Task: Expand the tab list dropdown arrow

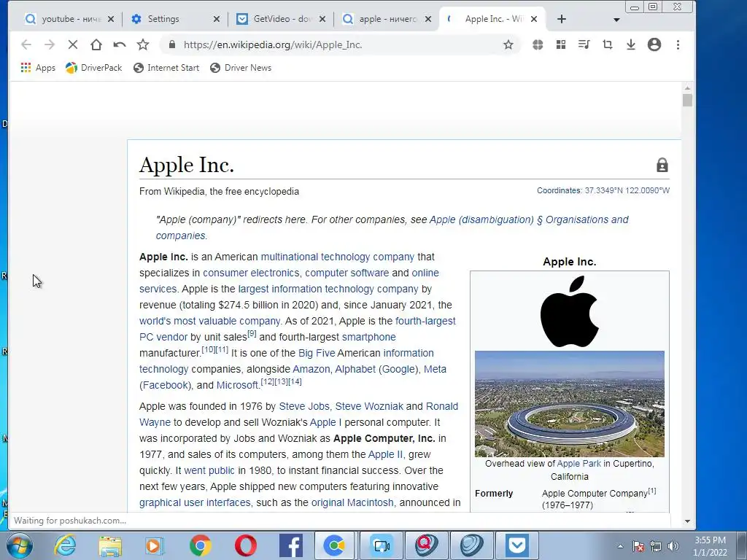Action: [x=616, y=20]
